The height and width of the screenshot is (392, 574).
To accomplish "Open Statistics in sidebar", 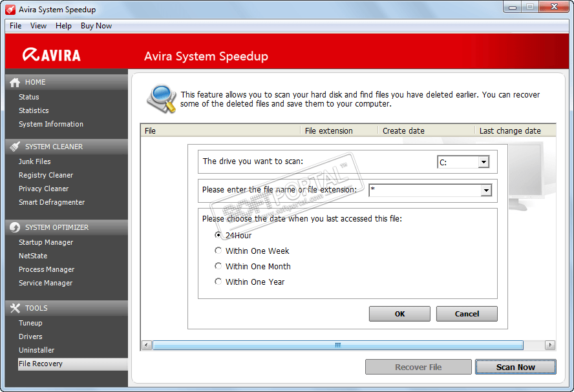I will (x=34, y=110).
